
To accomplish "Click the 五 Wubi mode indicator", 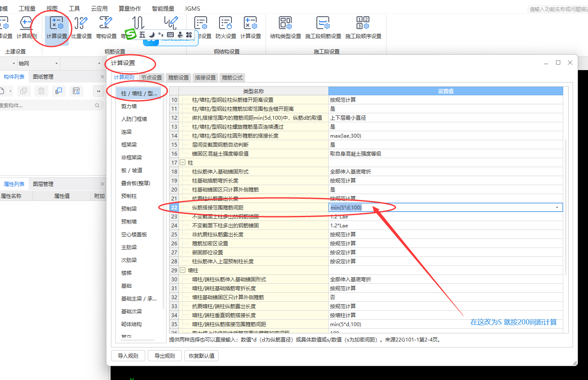I will coord(142,35).
